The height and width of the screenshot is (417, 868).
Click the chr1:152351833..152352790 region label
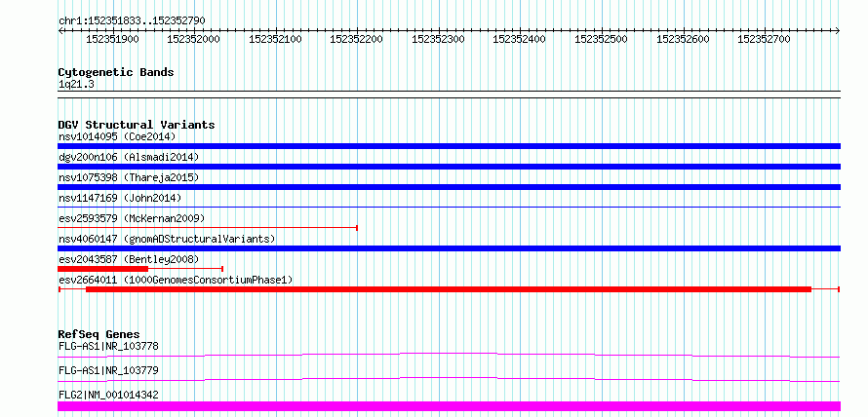click(x=132, y=20)
